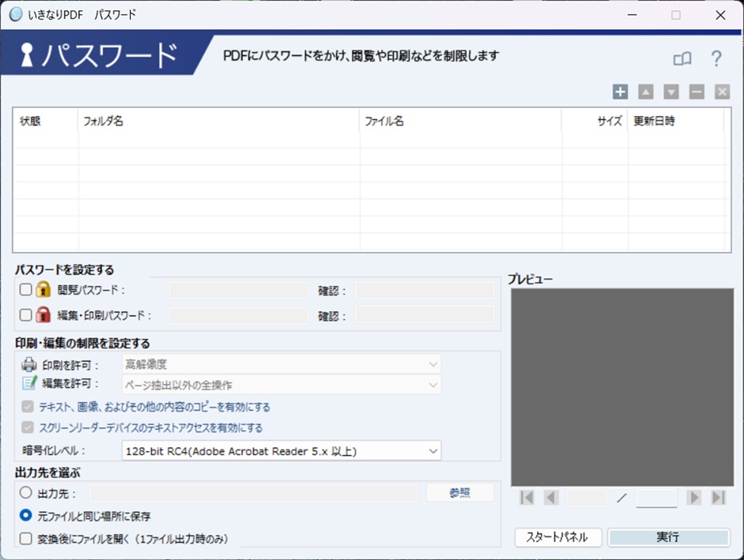Jump to last preview page
The height and width of the screenshot is (560, 744).
(x=718, y=498)
